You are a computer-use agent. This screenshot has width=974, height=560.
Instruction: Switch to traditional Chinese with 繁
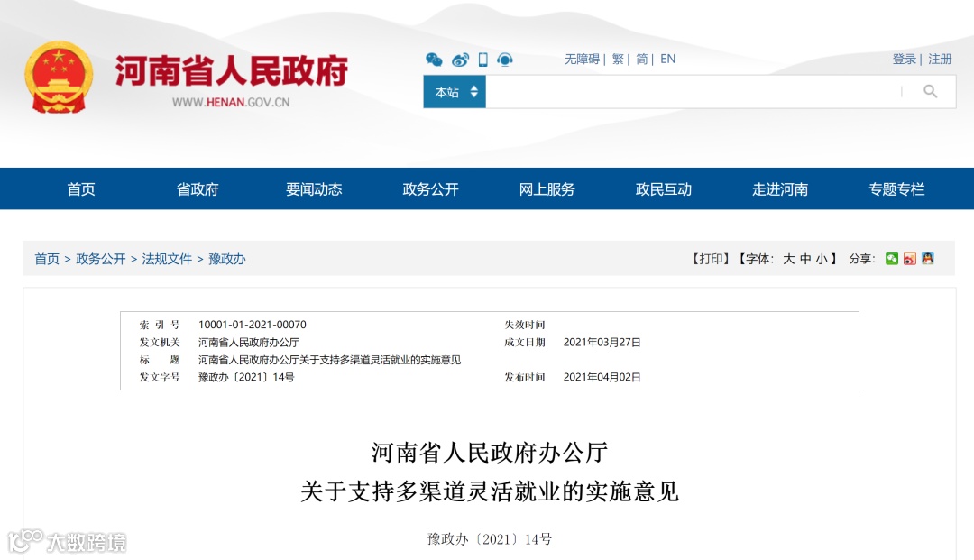pyautogui.click(x=618, y=59)
